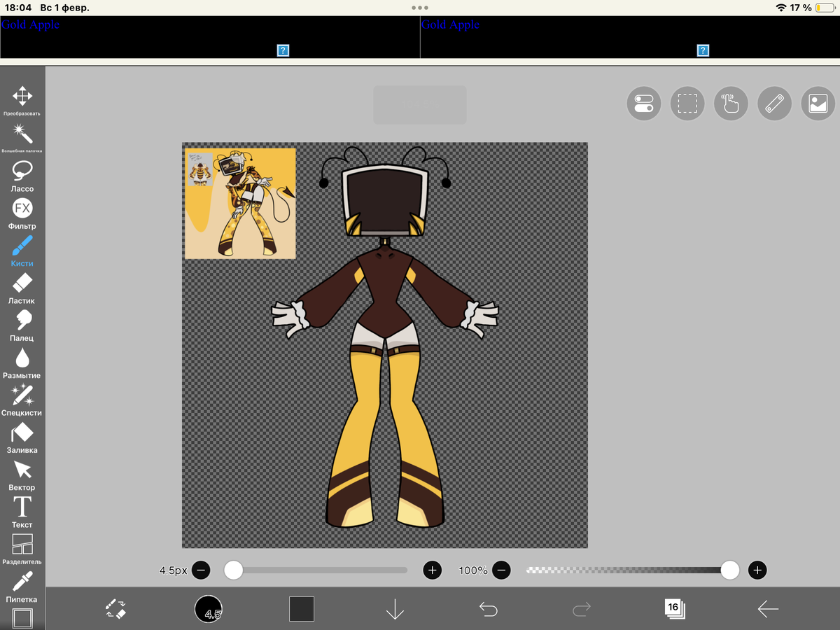Screen dimensions: 840x630
Task: Open the left Gold Apple ad link
Action: (30, 24)
